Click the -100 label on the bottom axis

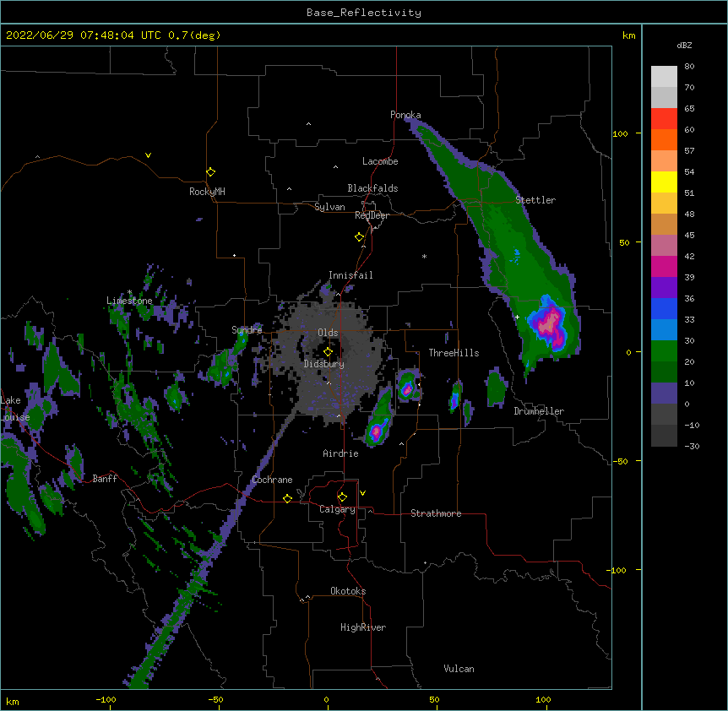tap(106, 700)
